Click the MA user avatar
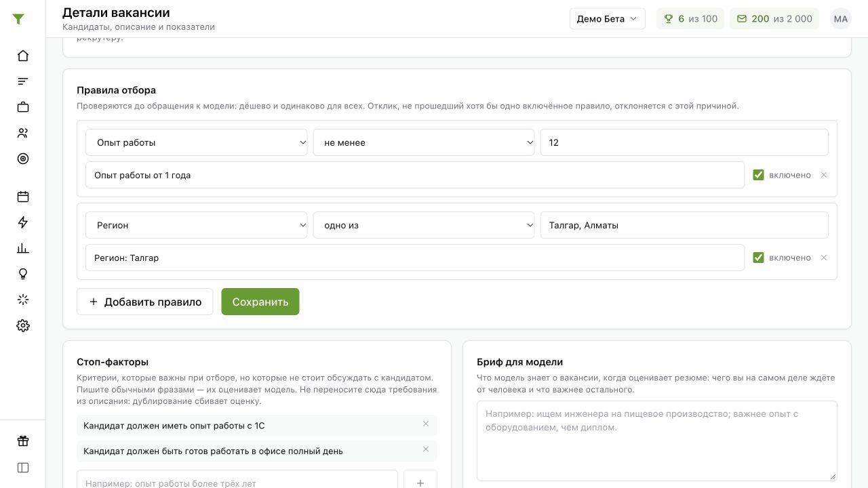Image resolution: width=868 pixels, height=488 pixels. click(841, 19)
